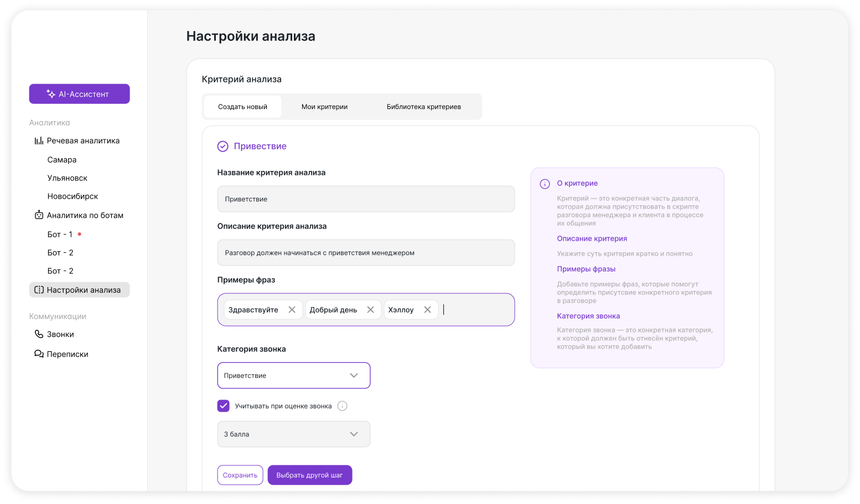
Task: Click the Критерий анализа section title
Action: [242, 79]
